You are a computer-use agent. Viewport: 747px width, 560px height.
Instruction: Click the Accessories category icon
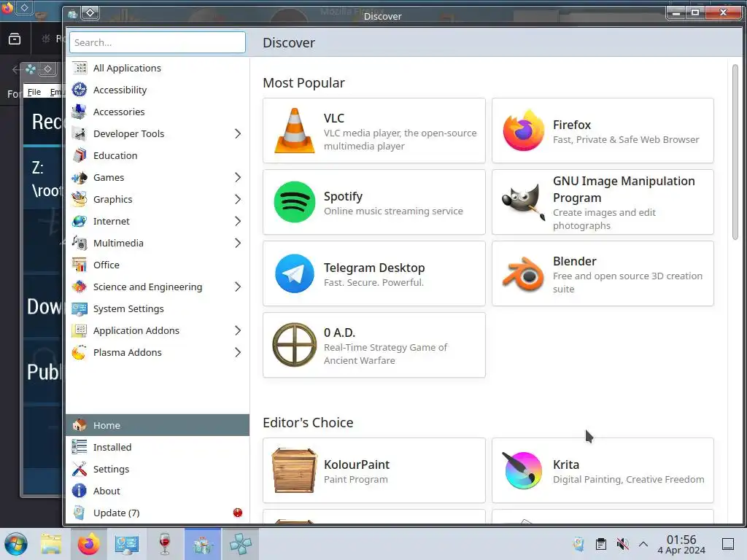click(80, 112)
